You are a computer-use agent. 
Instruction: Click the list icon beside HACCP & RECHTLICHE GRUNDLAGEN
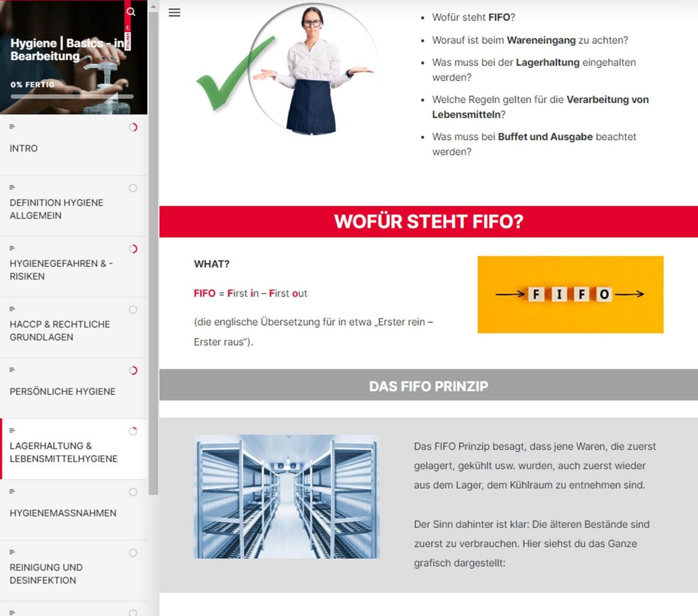click(12, 309)
